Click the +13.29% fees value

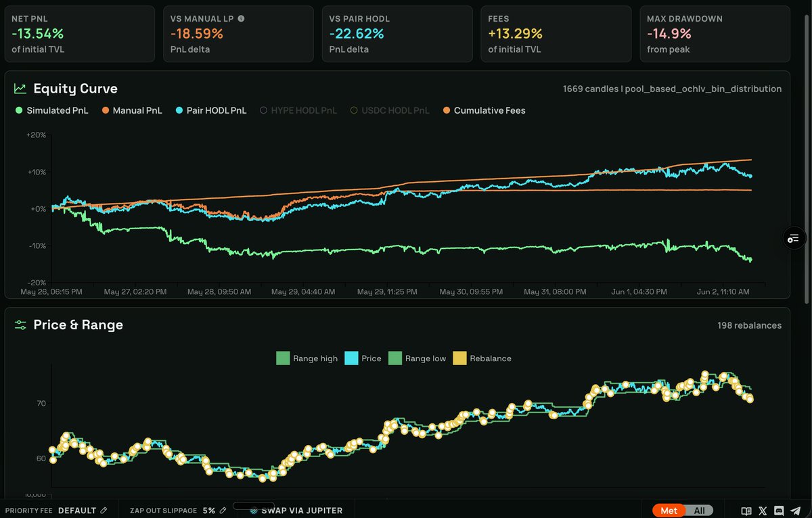click(x=515, y=34)
